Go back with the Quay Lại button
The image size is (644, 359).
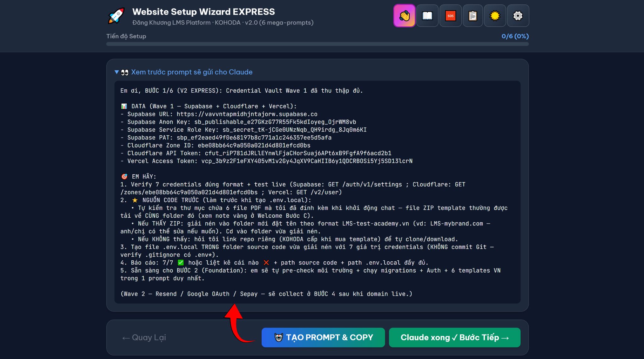pos(144,337)
